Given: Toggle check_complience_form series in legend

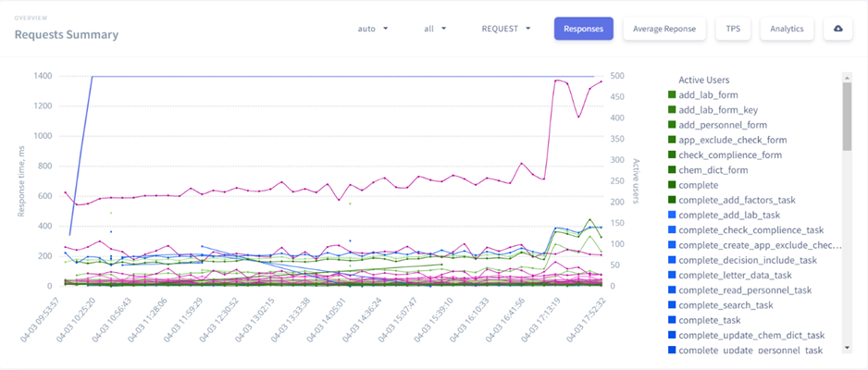Looking at the screenshot, I should (725, 154).
